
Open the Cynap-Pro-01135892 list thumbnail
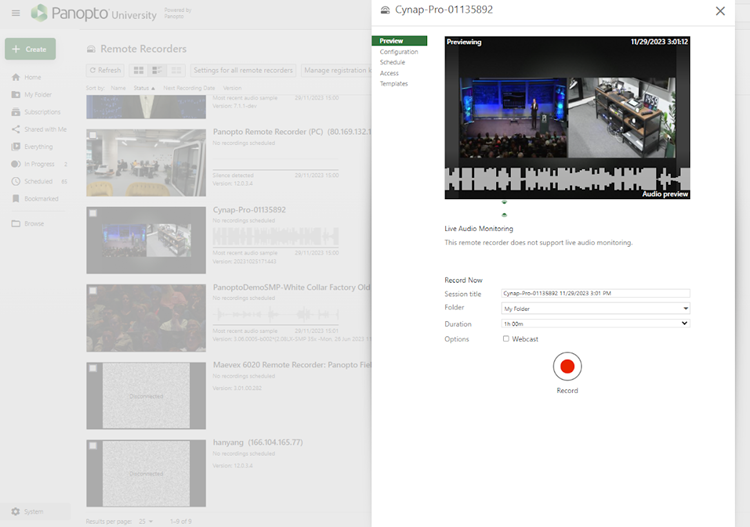pos(146,240)
